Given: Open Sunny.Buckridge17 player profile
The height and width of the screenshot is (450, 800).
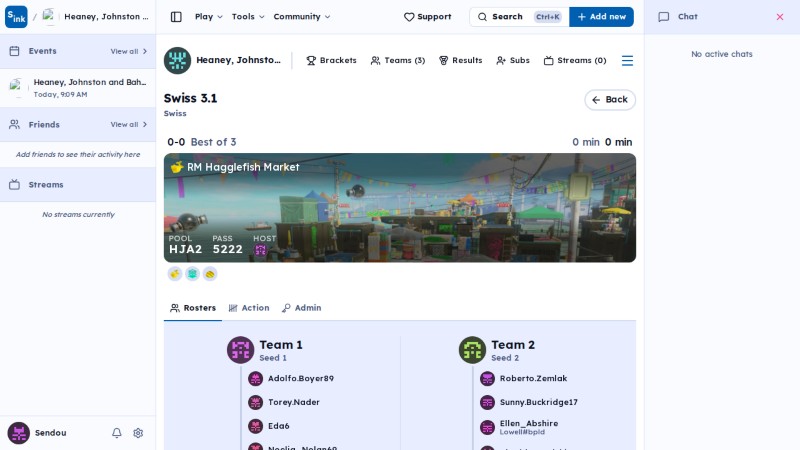Looking at the screenshot, I should coord(529,402).
